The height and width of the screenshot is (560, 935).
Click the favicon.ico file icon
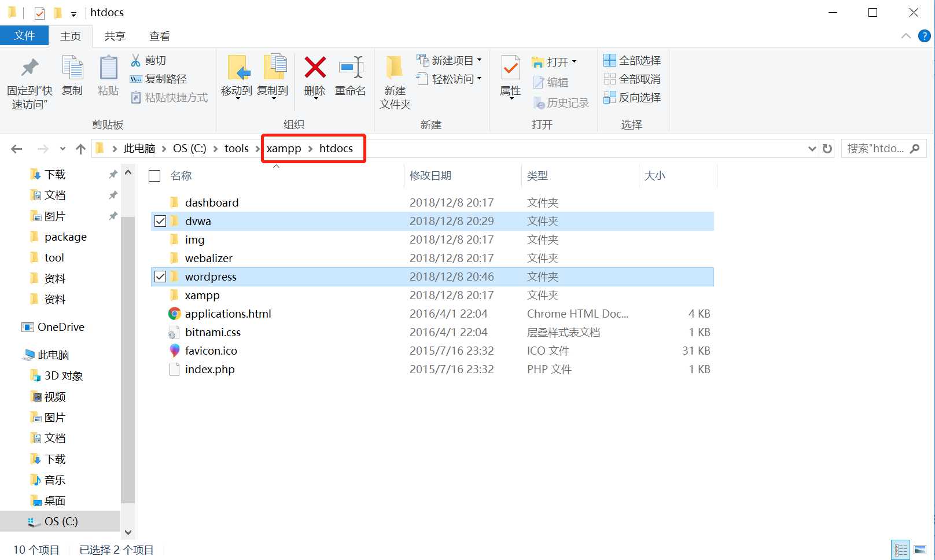tap(174, 351)
